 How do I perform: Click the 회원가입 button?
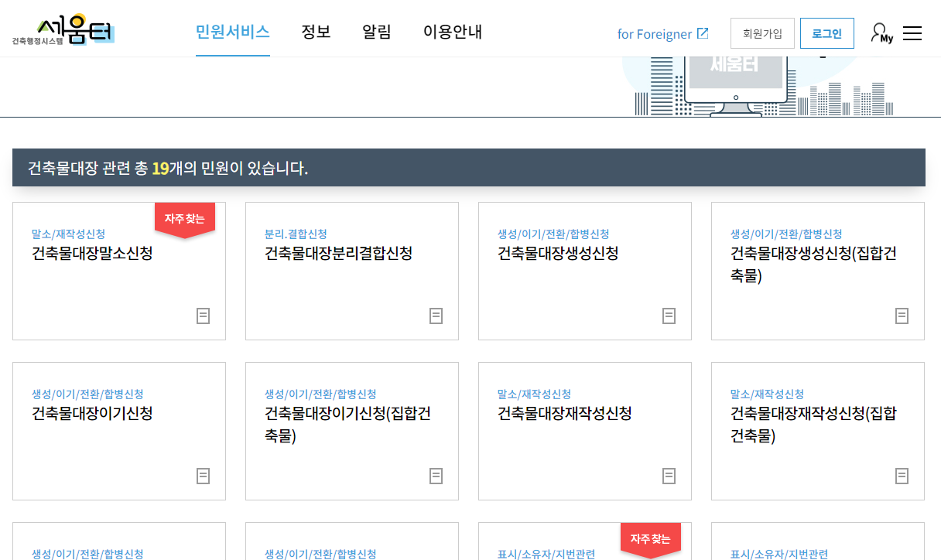(762, 32)
